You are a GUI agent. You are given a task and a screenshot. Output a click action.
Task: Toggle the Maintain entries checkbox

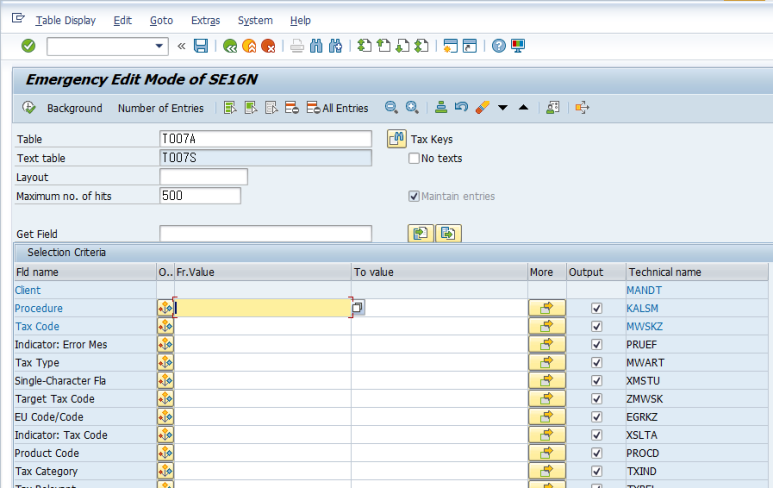pyautogui.click(x=414, y=196)
